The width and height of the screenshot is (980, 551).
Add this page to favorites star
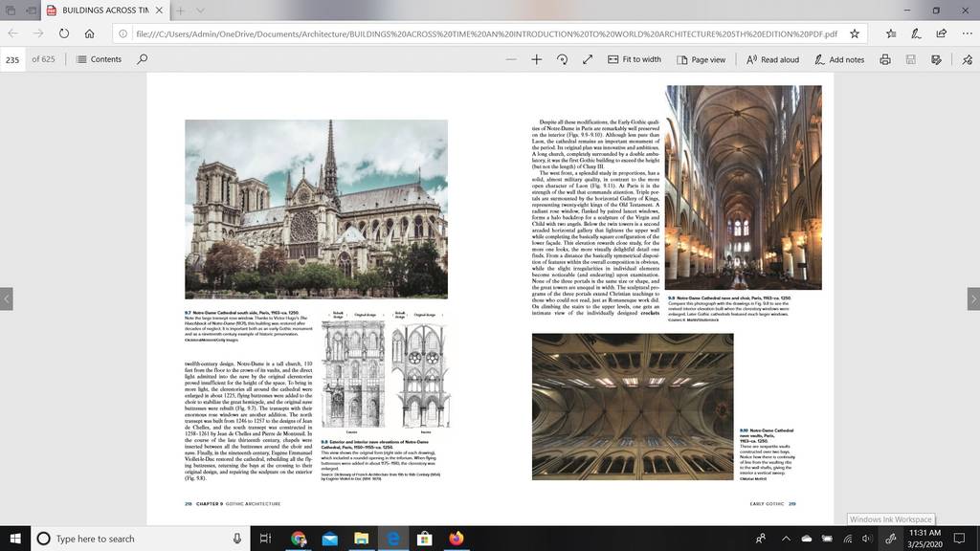pyautogui.click(x=855, y=33)
